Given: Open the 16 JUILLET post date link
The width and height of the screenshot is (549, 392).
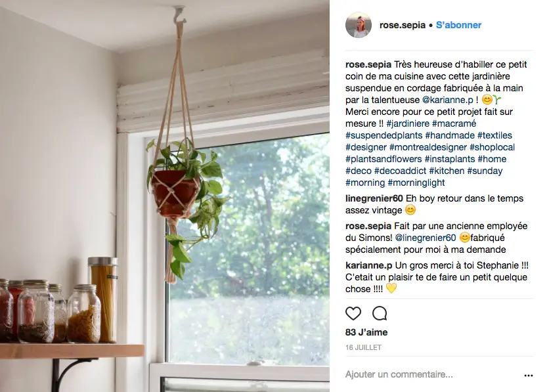Looking at the screenshot, I should (363, 347).
